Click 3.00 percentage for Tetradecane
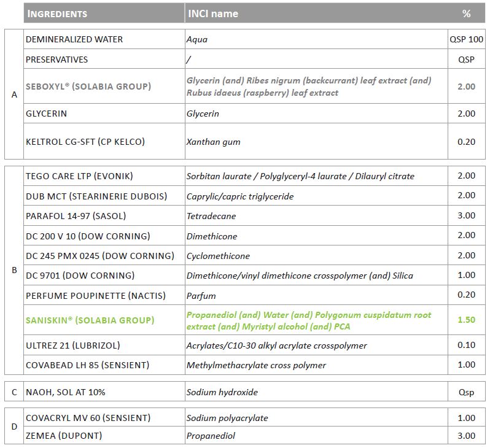This screenshot has height=448, width=490. coord(466,215)
